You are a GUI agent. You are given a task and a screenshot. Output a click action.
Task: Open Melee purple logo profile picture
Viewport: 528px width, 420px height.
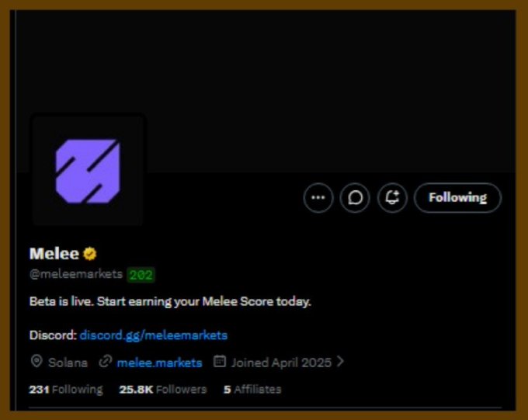click(88, 171)
